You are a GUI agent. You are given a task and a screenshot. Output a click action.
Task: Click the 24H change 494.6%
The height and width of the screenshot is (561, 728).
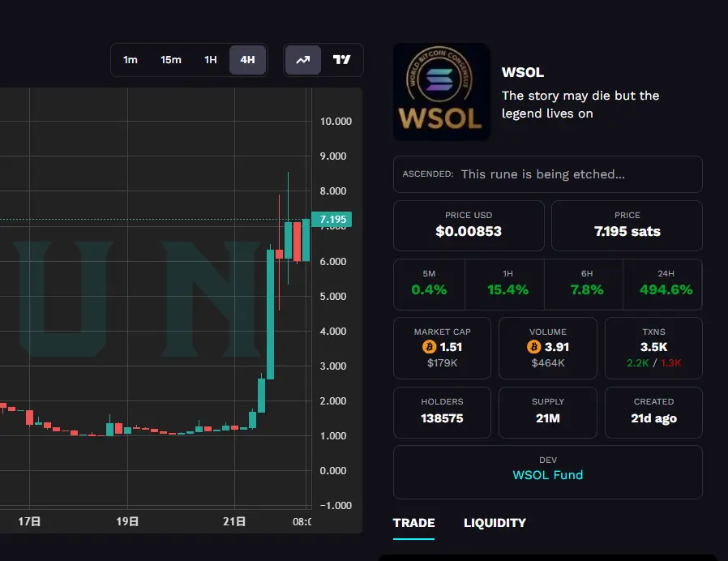pos(666,289)
